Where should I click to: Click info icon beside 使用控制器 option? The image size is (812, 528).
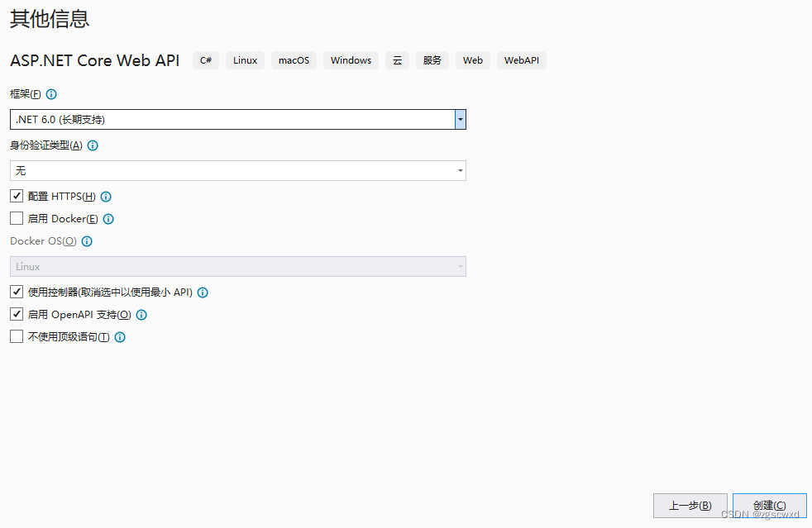[203, 293]
